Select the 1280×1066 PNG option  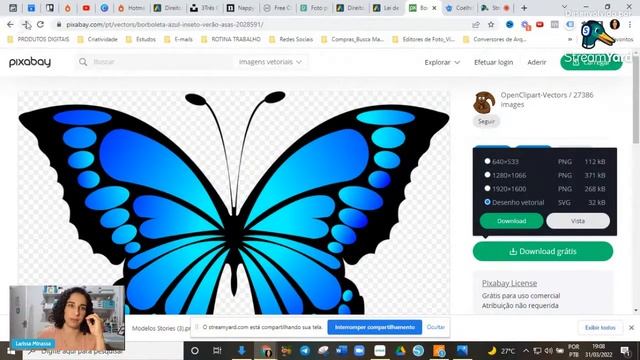coord(487,175)
